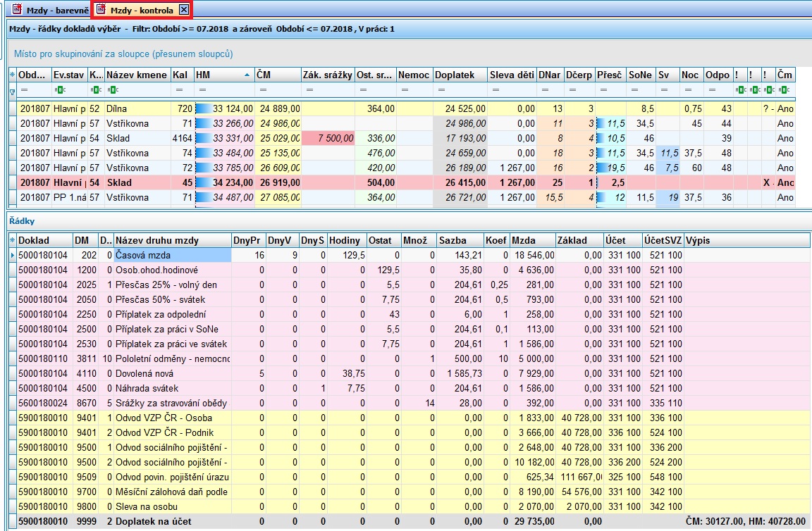Close the Mzdy - kontrola tab

tap(184, 10)
